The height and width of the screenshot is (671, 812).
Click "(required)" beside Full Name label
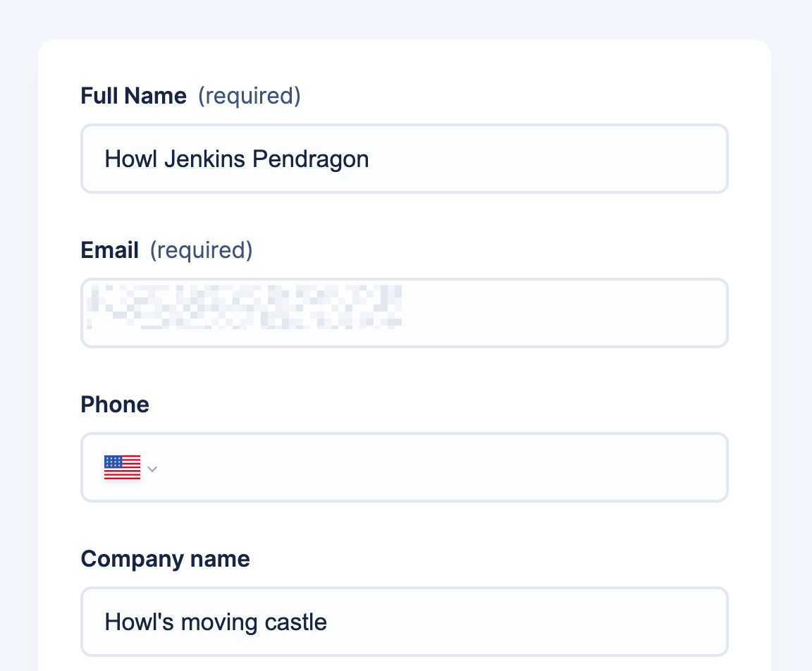coord(249,95)
